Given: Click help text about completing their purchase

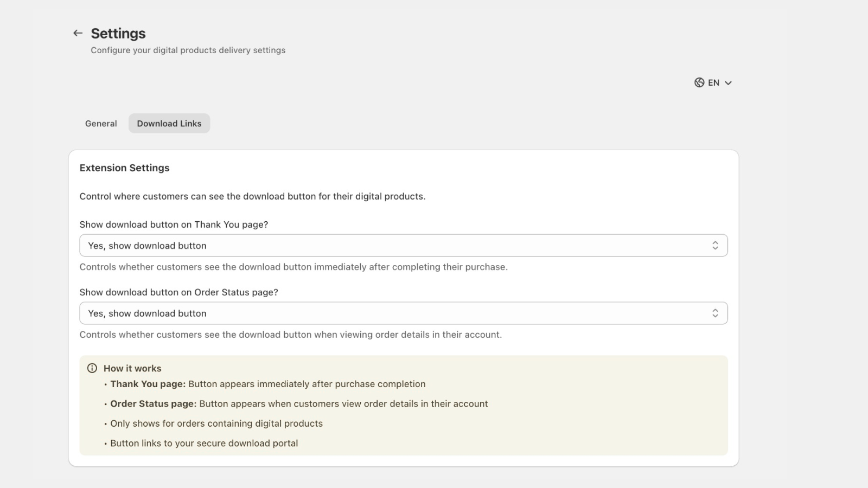Looking at the screenshot, I should [293, 267].
